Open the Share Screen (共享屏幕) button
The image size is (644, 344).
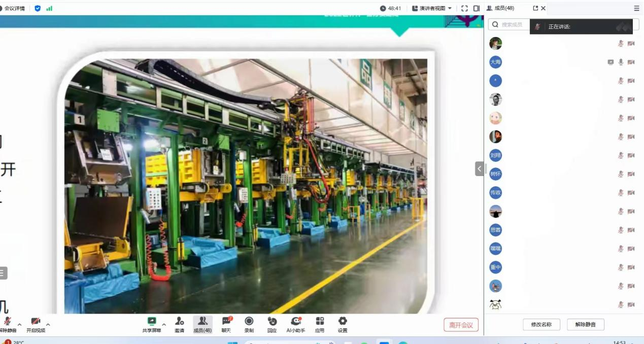(151, 325)
